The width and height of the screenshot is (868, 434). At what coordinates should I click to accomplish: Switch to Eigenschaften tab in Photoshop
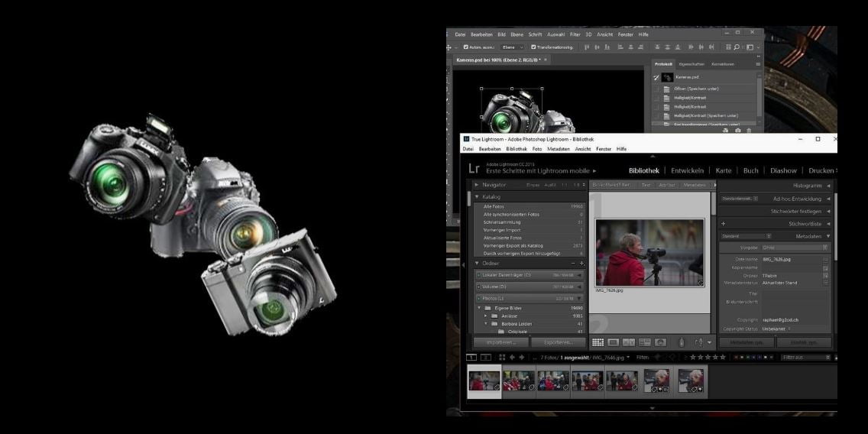coord(691,64)
